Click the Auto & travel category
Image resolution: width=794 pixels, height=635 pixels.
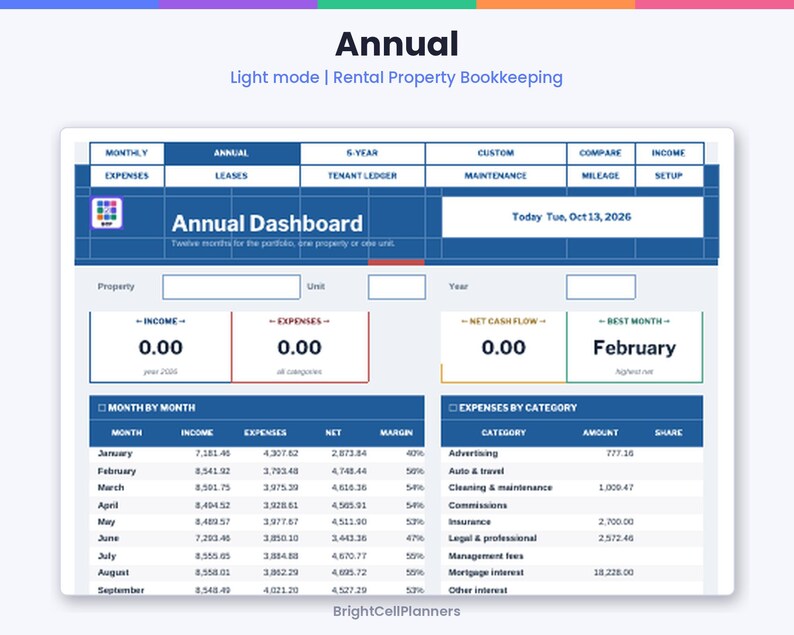476,471
